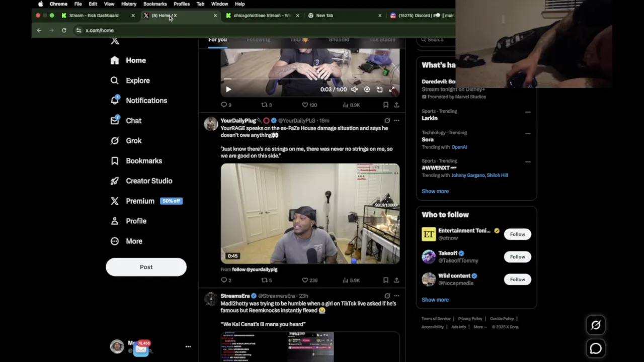This screenshot has height=362, width=644.
Task: Open the footer More dropdown
Action: [x=480, y=327]
